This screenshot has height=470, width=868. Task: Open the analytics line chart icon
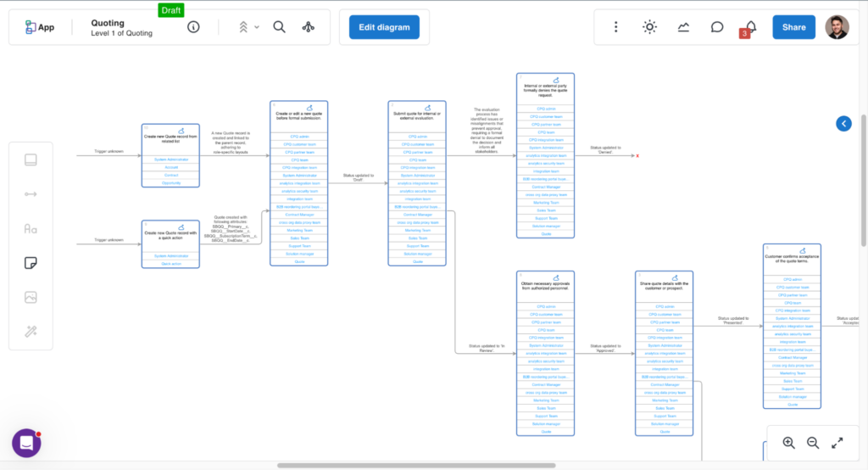pyautogui.click(x=683, y=27)
